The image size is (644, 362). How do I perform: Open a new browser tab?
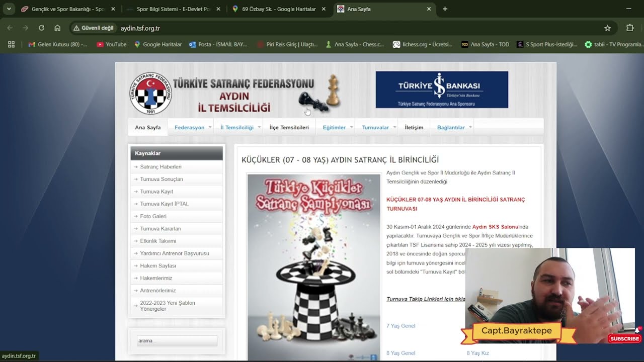click(x=445, y=9)
